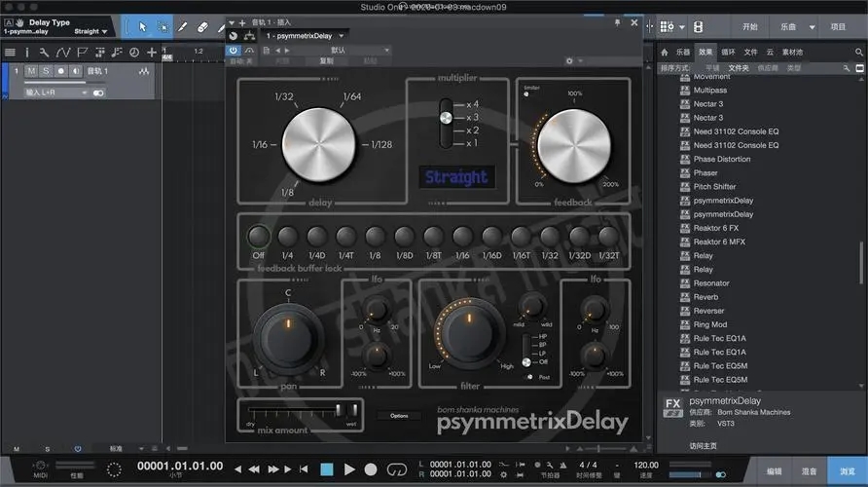Solo track 音轨 1

pyautogui.click(x=46, y=71)
